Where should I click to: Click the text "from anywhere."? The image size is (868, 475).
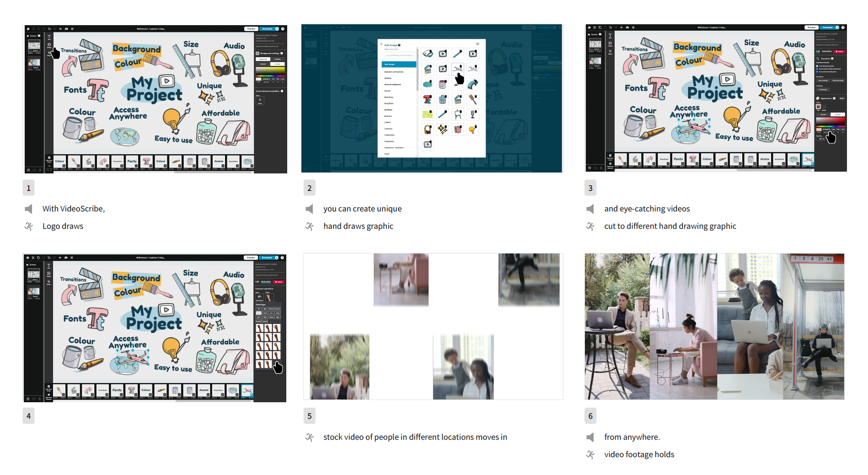(x=632, y=437)
